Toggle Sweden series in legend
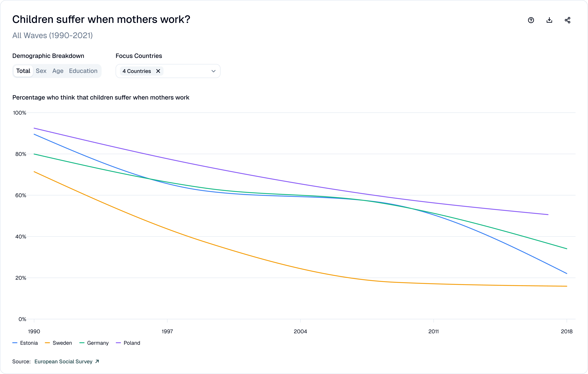The width and height of the screenshot is (588, 374). pyautogui.click(x=59, y=343)
